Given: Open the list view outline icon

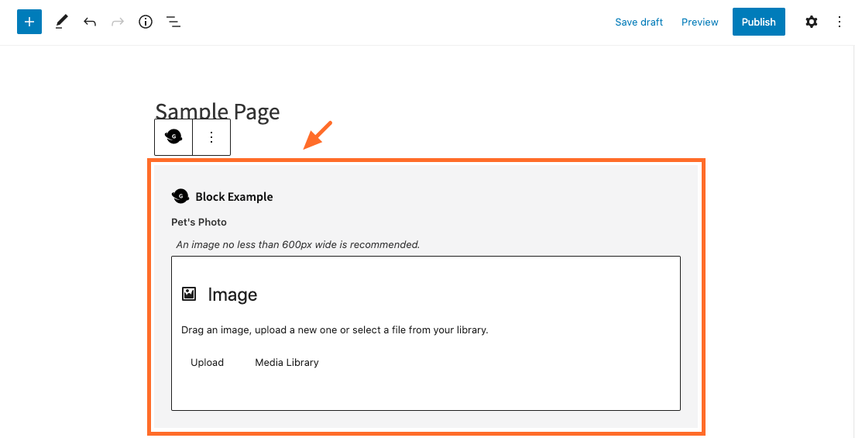Looking at the screenshot, I should [173, 22].
